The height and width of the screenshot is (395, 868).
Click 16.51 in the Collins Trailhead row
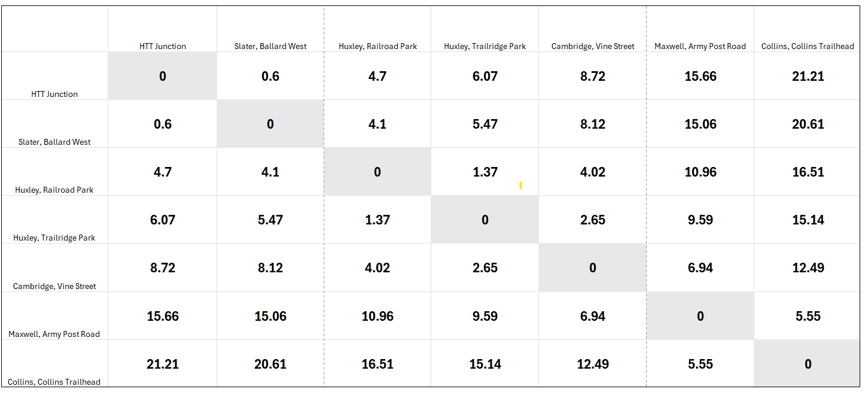[x=377, y=364]
